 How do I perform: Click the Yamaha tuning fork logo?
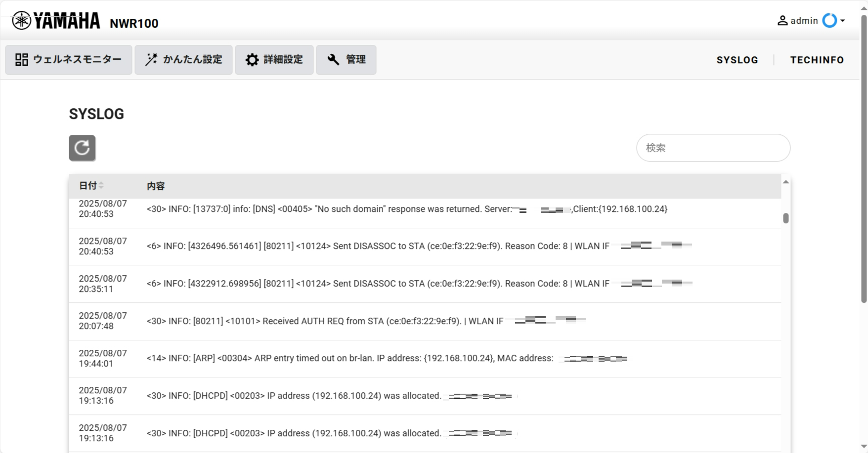22,21
